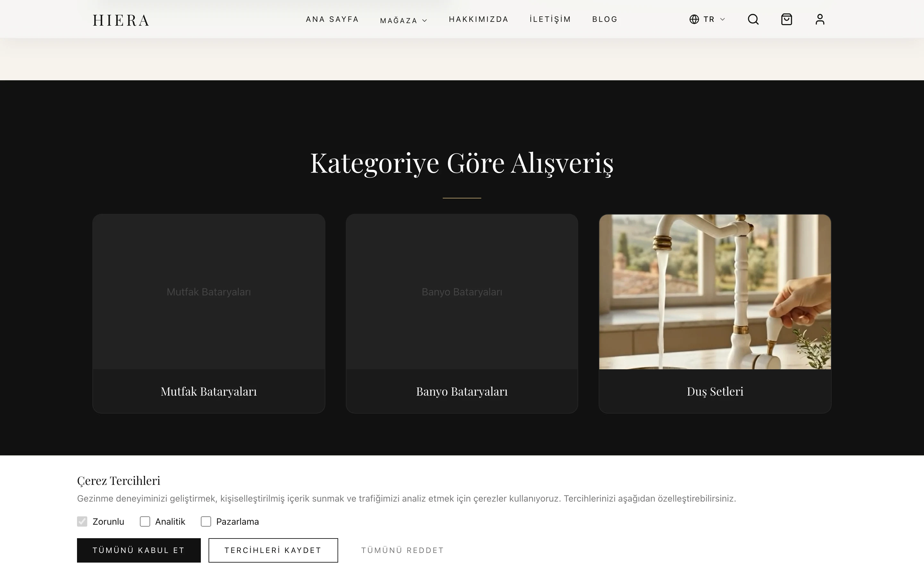The width and height of the screenshot is (924, 578).
Task: Click the Çerez Tercihleri heading
Action: click(119, 480)
